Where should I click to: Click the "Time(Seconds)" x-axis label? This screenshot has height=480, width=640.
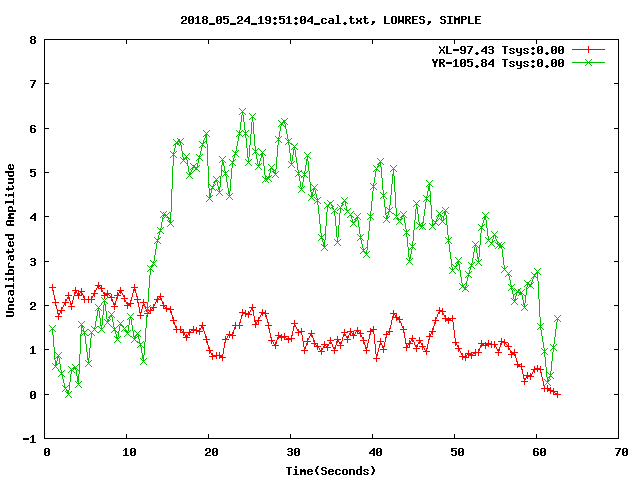click(x=331, y=471)
